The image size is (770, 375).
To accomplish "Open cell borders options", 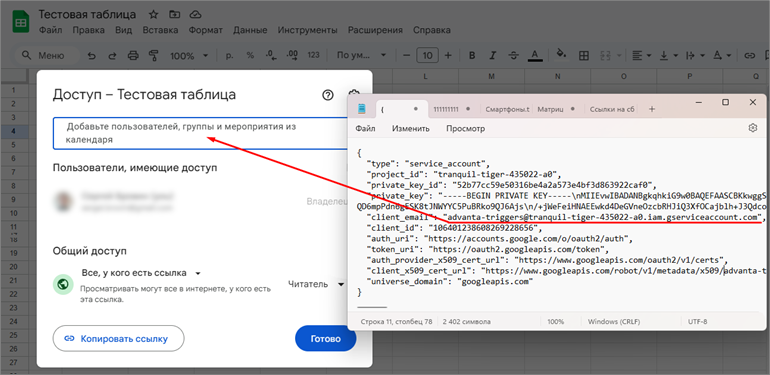I will [x=583, y=55].
